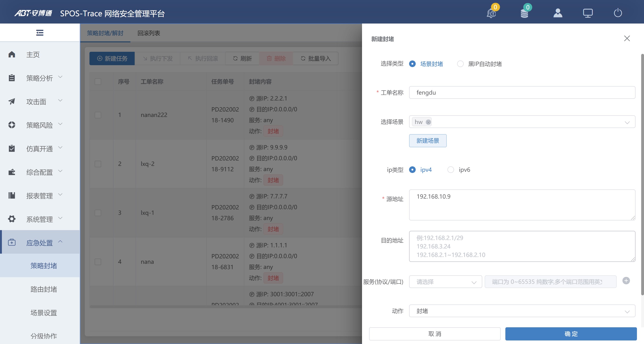This screenshot has width=644, height=344.
Task: Click the wallet icon beside 综合配置
Action: click(x=12, y=172)
